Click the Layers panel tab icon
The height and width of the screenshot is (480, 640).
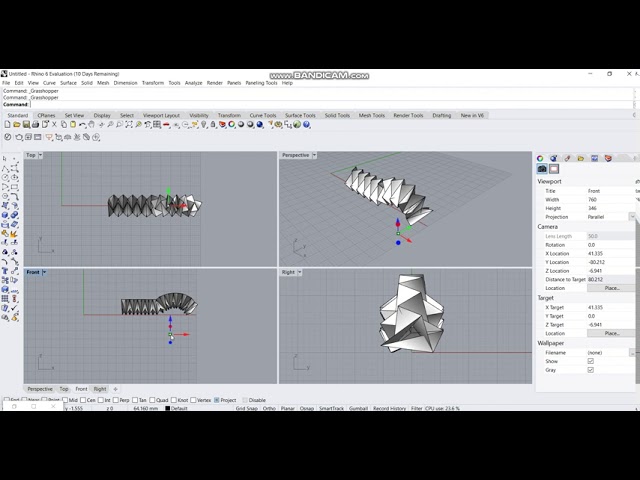[x=608, y=158]
